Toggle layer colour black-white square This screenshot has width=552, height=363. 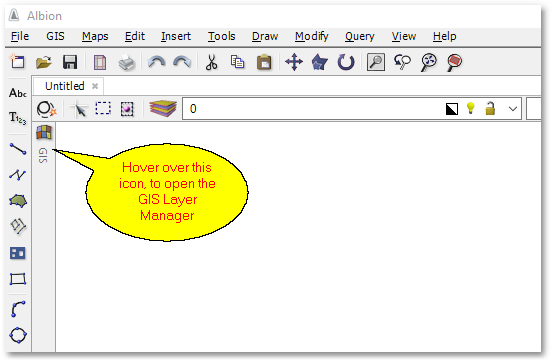(x=452, y=109)
